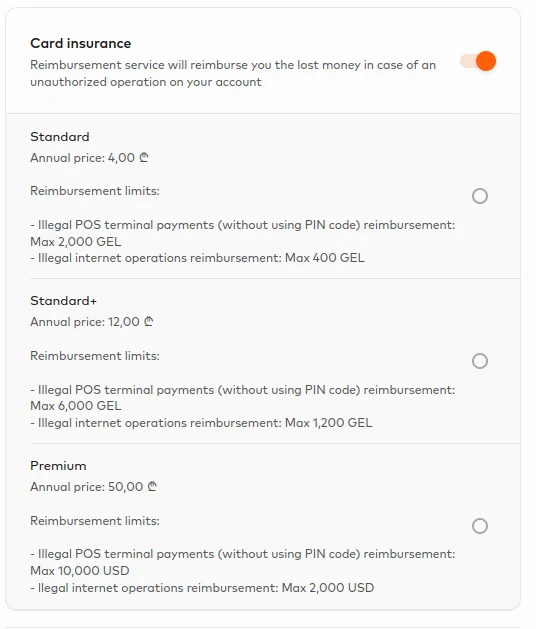Viewport: 536px width, 629px height.
Task: Click the Max 6,000 GEL POS limit text
Action: click(x=76, y=406)
